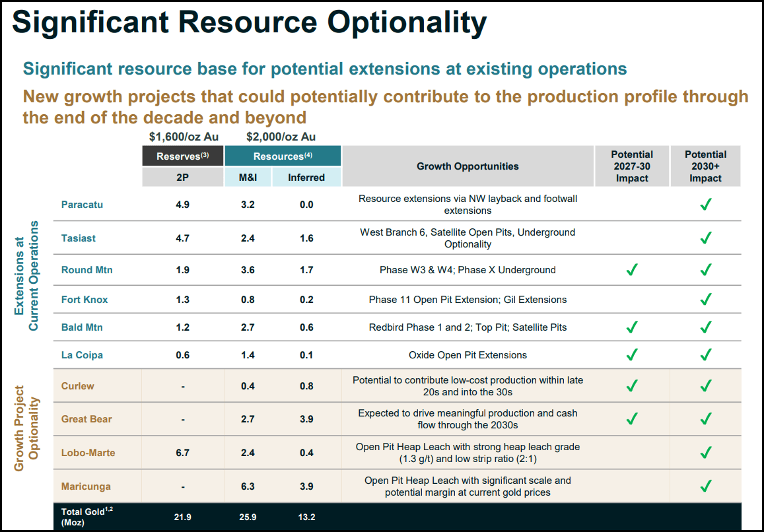Viewport: 764px width, 532px height.
Task: Open the Great Bear project row
Action: pyautogui.click(x=87, y=418)
